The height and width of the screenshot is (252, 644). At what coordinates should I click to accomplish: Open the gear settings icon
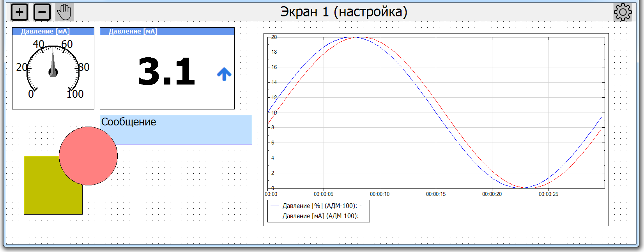click(x=623, y=12)
